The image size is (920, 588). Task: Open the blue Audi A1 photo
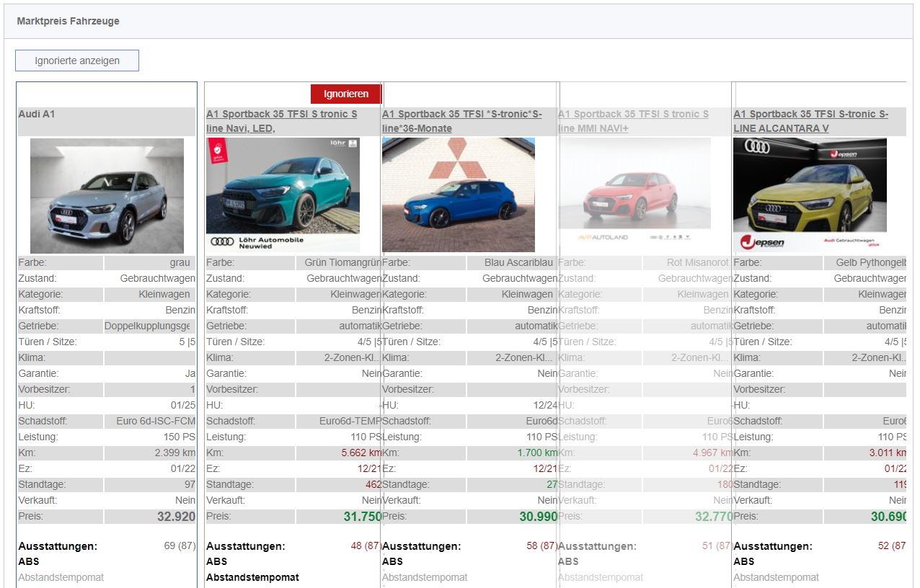[x=459, y=195]
